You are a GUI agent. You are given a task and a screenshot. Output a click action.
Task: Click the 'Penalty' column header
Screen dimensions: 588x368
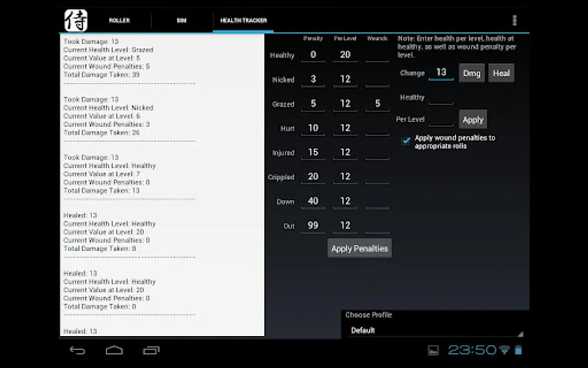(313, 38)
